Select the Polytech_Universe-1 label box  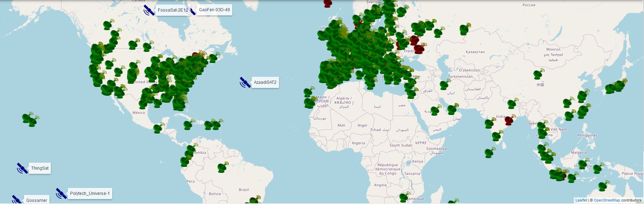[x=90, y=193]
